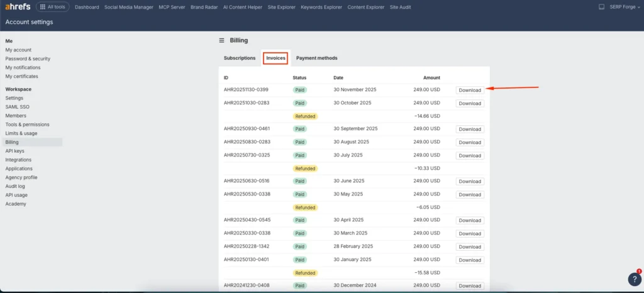Open the All tools grid menu

point(53,7)
